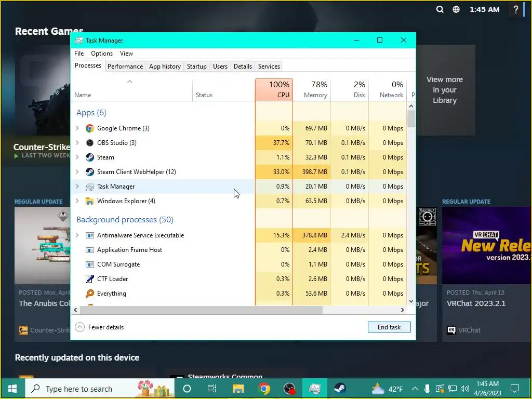Switch to Steam on the taskbar
The height and width of the screenshot is (399, 532).
340,389
